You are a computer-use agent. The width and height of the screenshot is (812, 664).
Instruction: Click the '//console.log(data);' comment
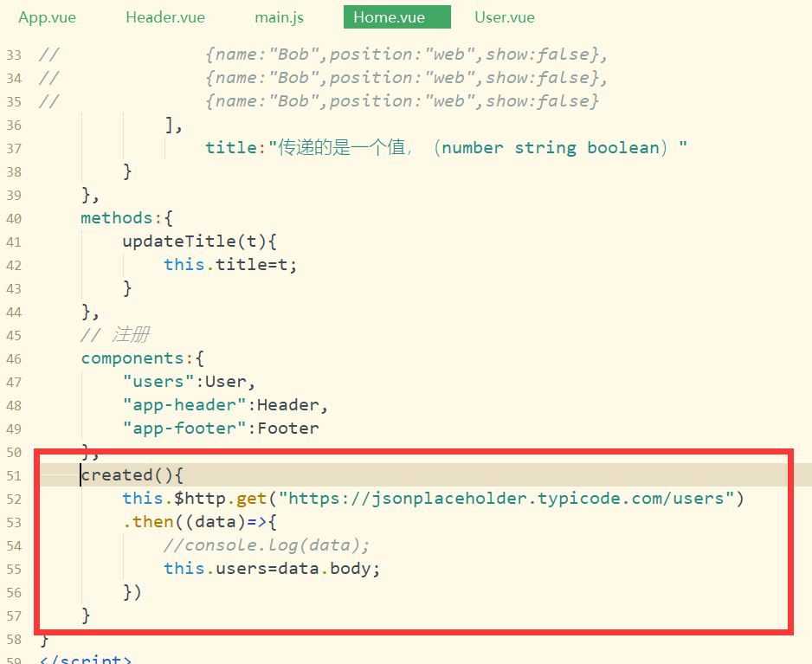(x=267, y=545)
